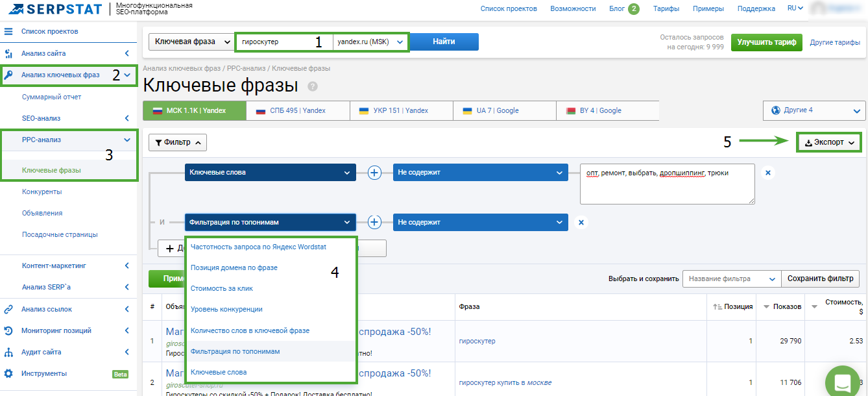This screenshot has height=396, width=868.
Task: Open first Не содержит condition dropdown
Action: [x=480, y=173]
